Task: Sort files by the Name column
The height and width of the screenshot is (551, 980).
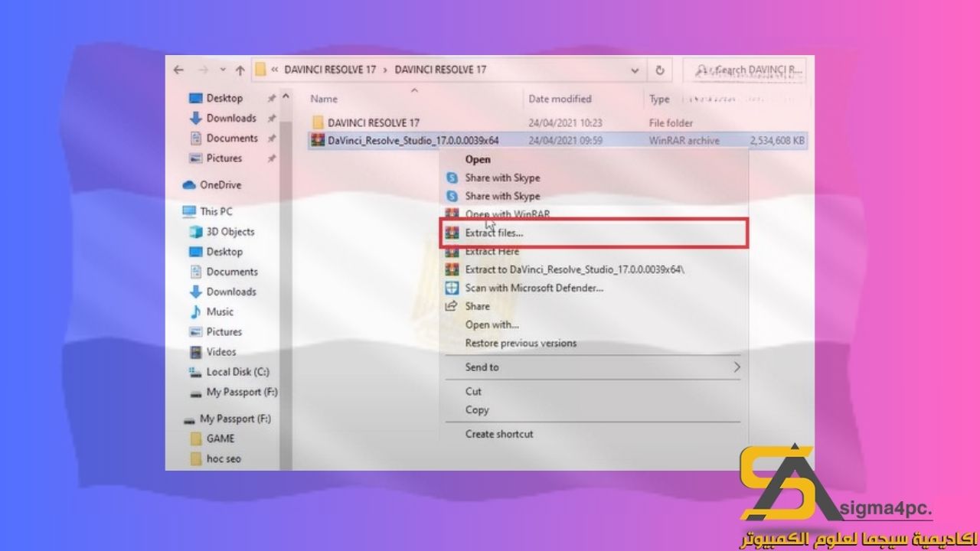Action: pyautogui.click(x=324, y=99)
